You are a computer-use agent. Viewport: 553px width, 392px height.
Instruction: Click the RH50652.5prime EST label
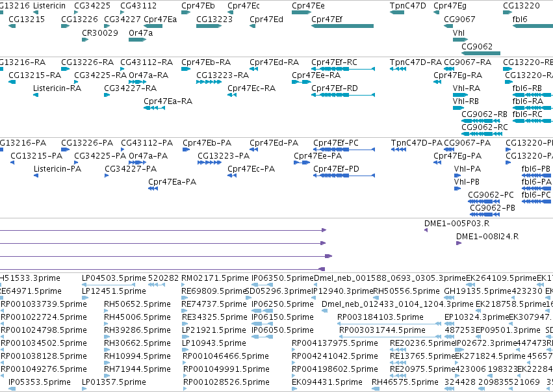[x=137, y=304]
